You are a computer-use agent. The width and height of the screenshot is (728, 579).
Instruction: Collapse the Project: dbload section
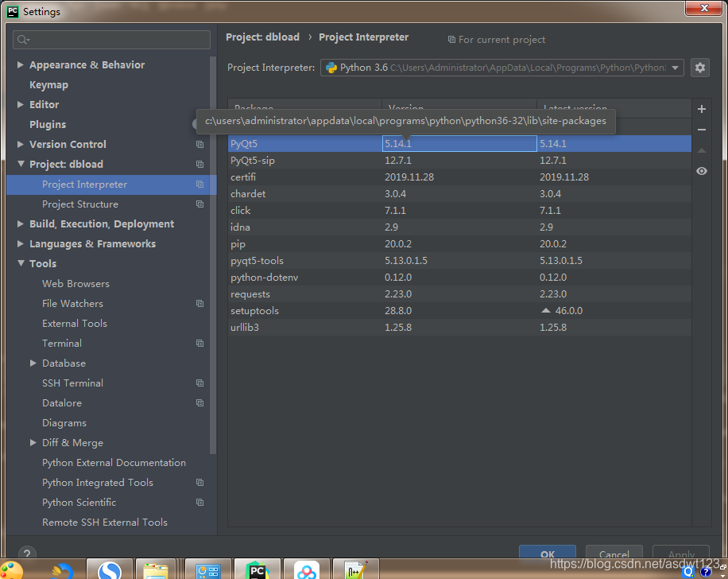(x=21, y=164)
